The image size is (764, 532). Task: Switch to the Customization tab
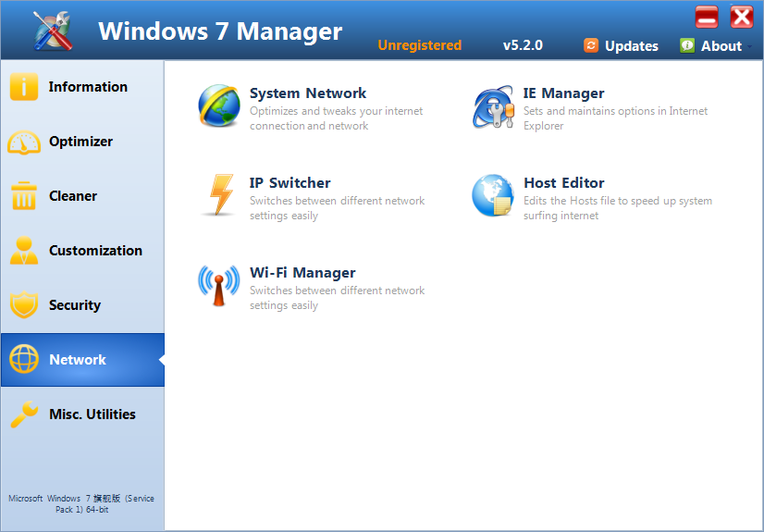pos(95,251)
